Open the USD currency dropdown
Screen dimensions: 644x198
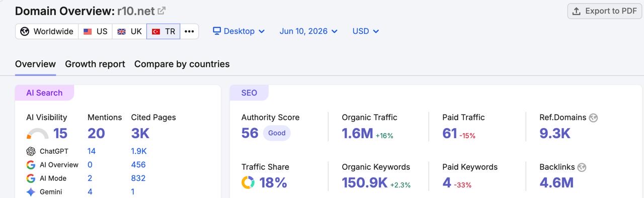coord(366,31)
